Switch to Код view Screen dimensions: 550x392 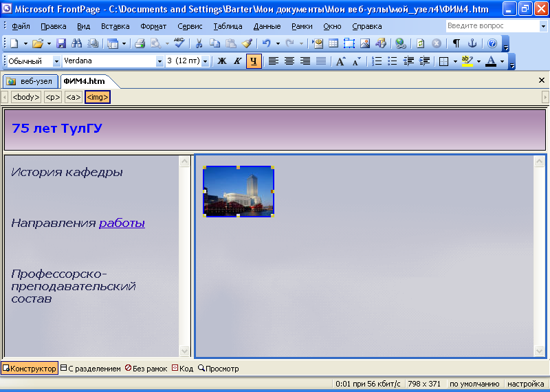(182, 369)
